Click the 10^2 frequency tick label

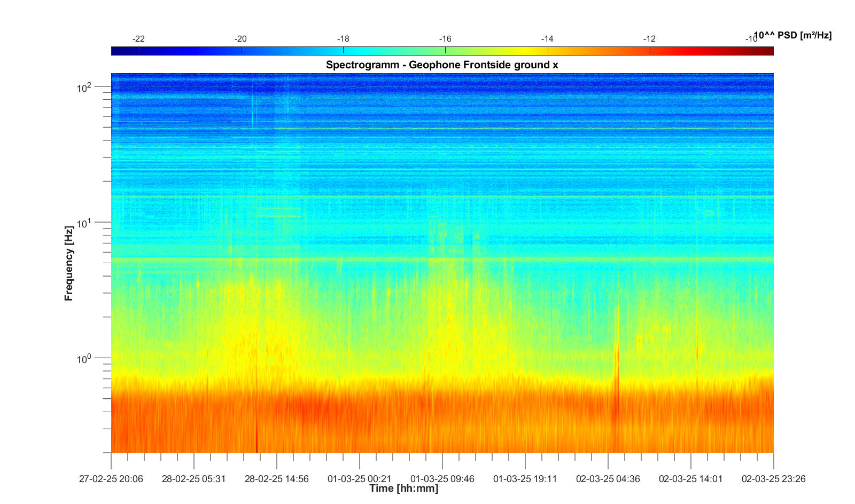84,87
